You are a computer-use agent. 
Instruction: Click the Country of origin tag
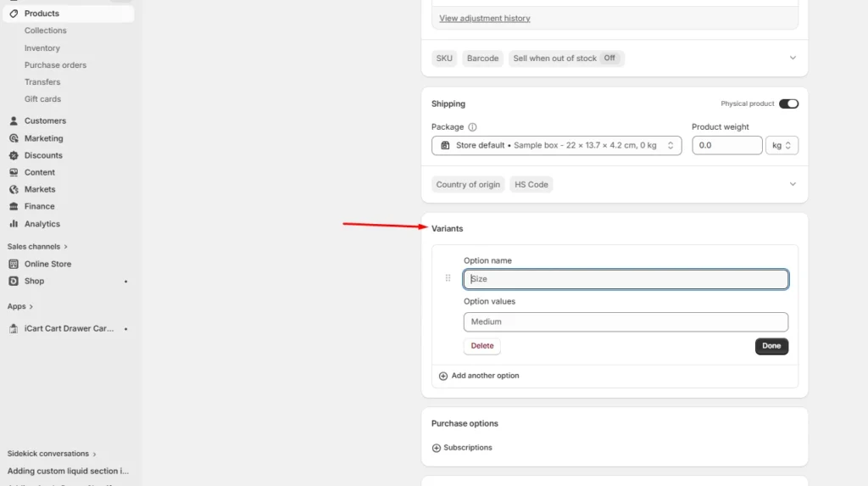click(x=468, y=185)
